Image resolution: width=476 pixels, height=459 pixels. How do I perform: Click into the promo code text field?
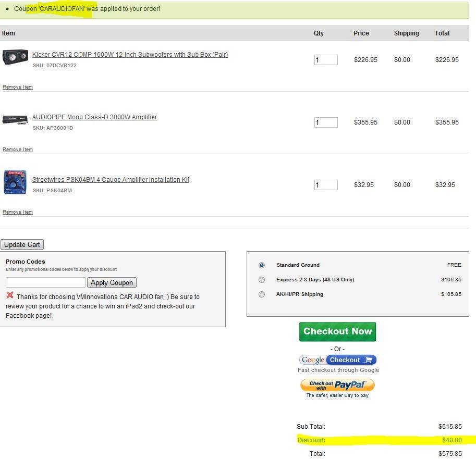tap(45, 282)
